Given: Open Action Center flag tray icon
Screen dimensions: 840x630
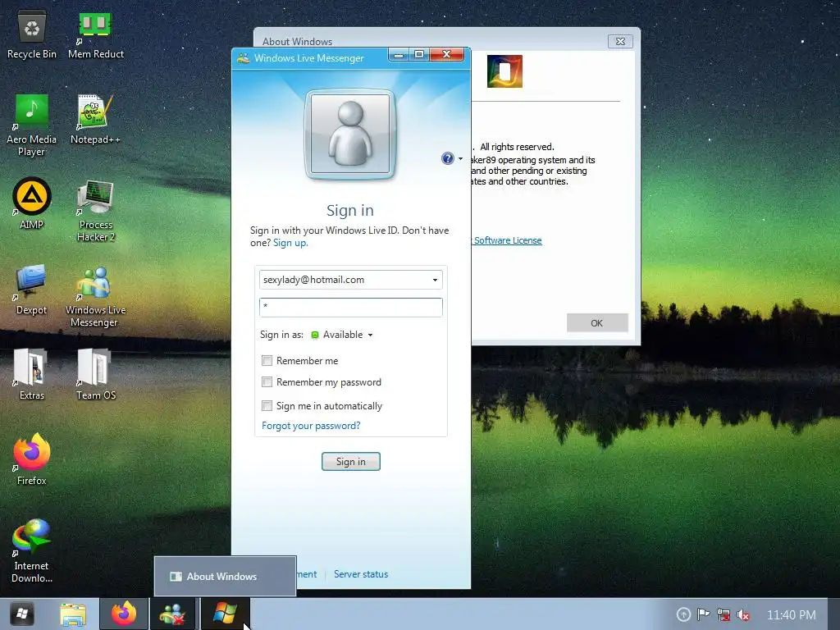Looking at the screenshot, I should [x=703, y=614].
